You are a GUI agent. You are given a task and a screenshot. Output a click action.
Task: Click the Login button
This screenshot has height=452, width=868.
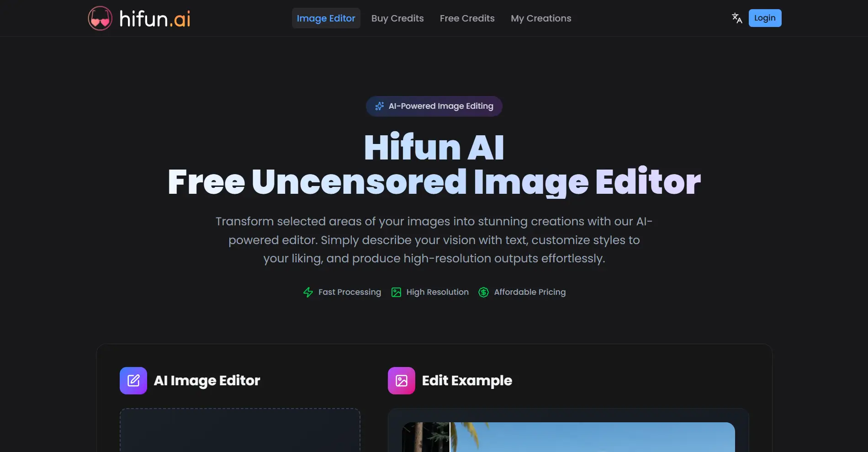click(x=764, y=18)
